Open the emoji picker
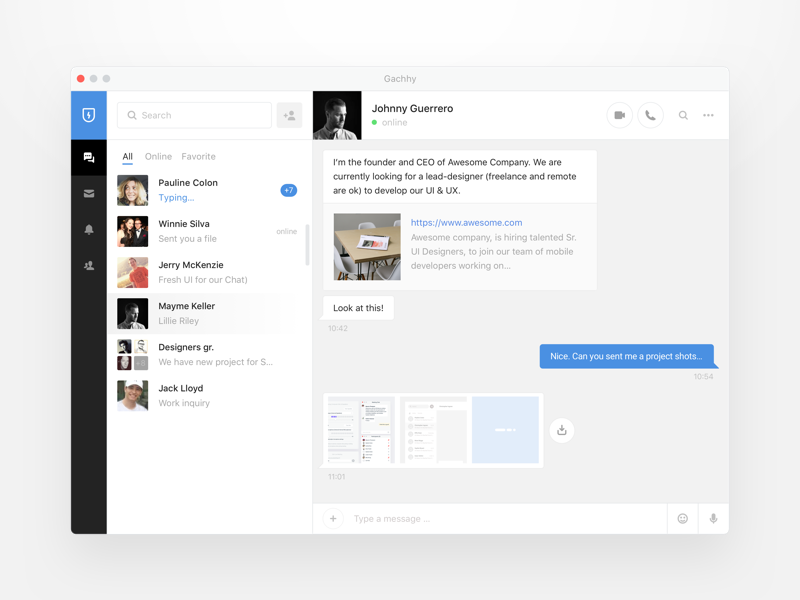Viewport: 800px width, 600px height. click(683, 519)
